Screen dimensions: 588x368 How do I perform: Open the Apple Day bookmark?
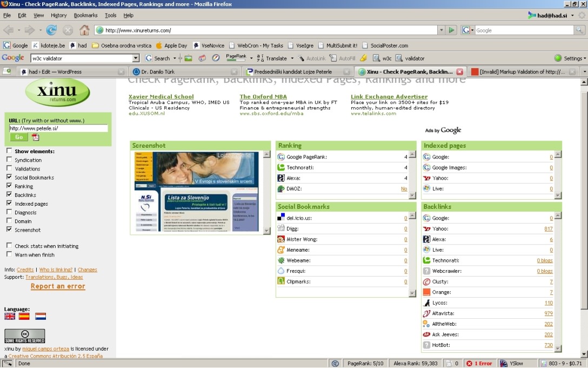(171, 45)
